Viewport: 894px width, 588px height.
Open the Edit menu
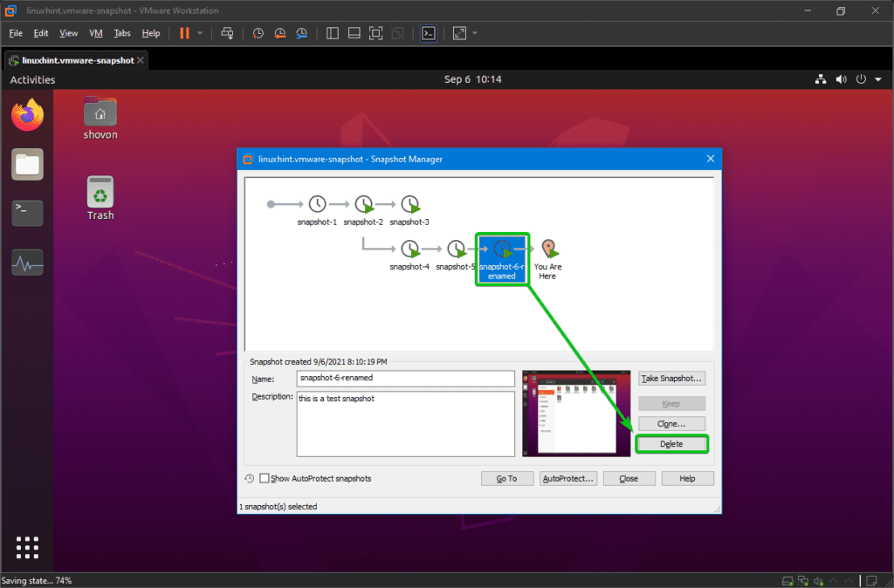click(40, 33)
